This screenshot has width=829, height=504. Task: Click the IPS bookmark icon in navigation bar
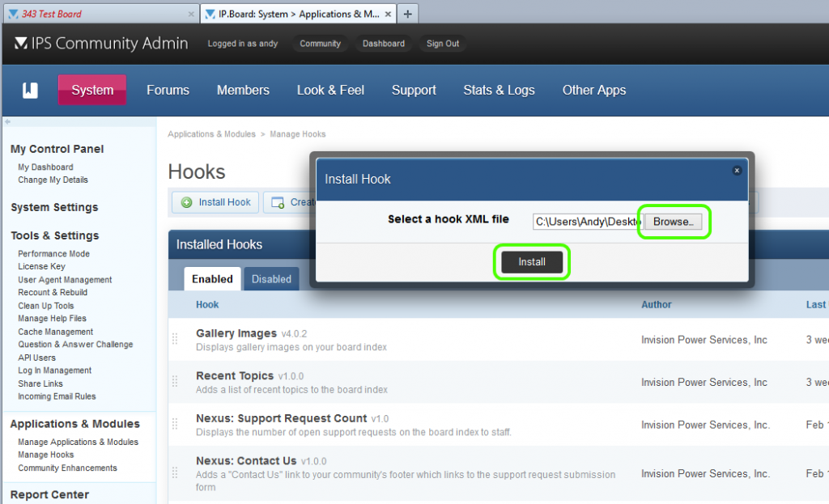(x=30, y=91)
